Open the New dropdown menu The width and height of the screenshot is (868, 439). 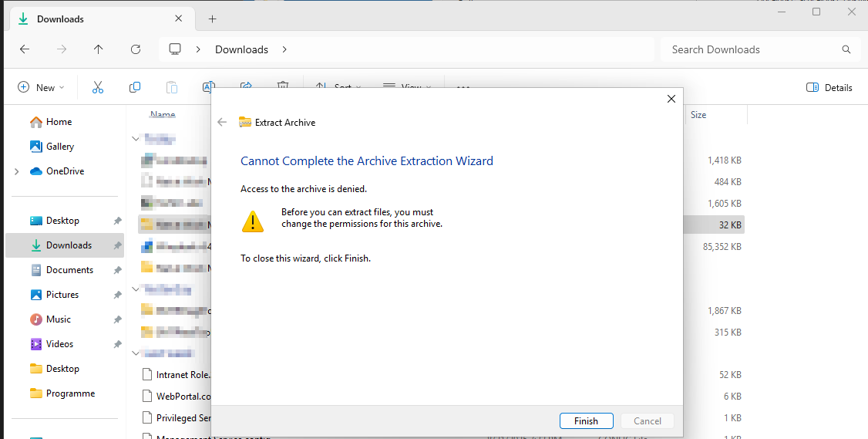(x=42, y=87)
